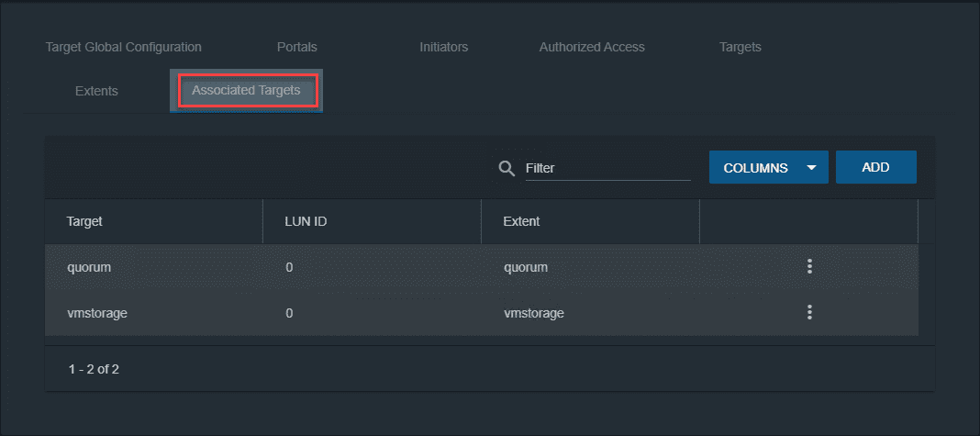This screenshot has height=436, width=980.
Task: Switch to Target Global Configuration tab
Action: coord(124,47)
